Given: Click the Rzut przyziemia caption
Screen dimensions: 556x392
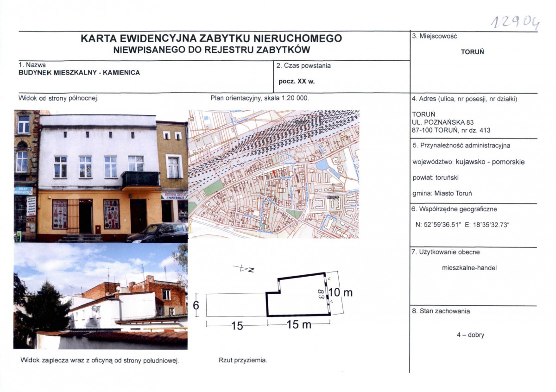Looking at the screenshot, I should pos(242,360).
